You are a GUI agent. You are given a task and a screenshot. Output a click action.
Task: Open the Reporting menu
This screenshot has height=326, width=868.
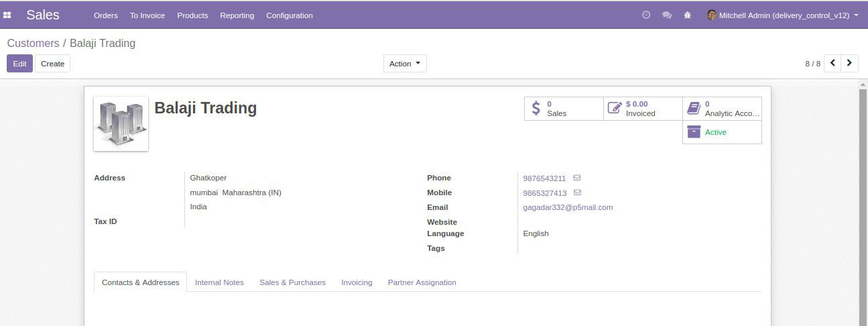[237, 15]
